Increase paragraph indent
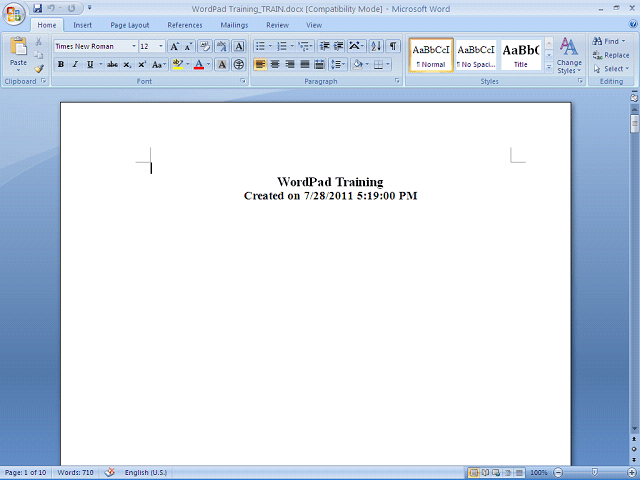Screen dimensions: 640x480 [x=338, y=46]
